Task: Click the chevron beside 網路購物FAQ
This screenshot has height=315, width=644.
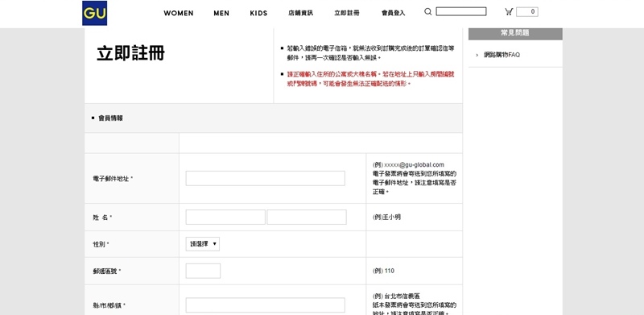Action: 477,55
